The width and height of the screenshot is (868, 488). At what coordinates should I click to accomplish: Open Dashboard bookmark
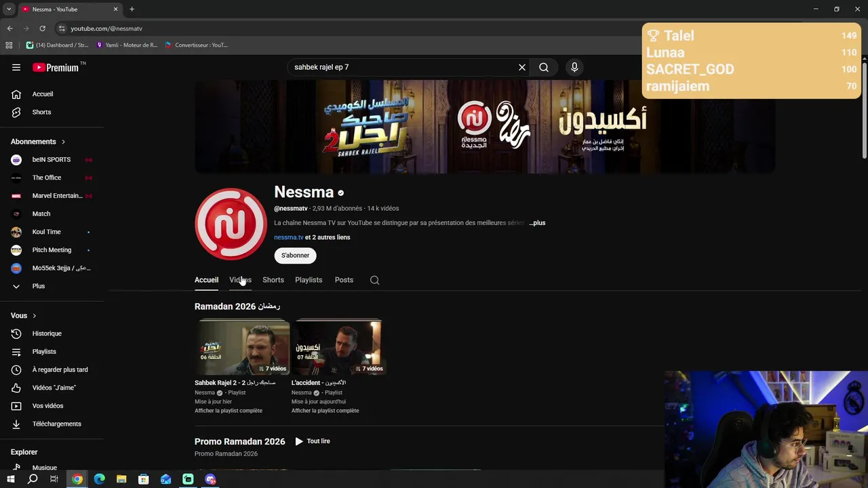(58, 45)
